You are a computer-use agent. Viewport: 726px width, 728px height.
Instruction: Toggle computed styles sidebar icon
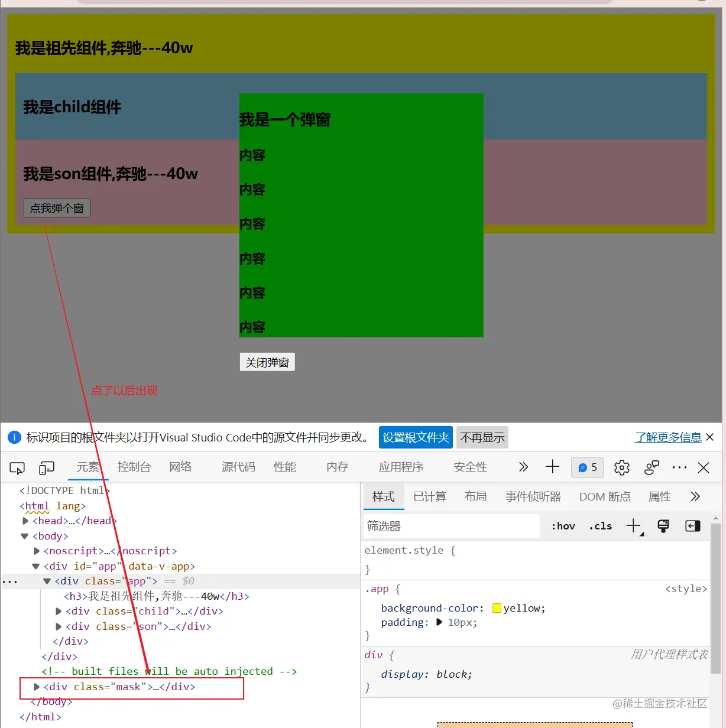(692, 526)
